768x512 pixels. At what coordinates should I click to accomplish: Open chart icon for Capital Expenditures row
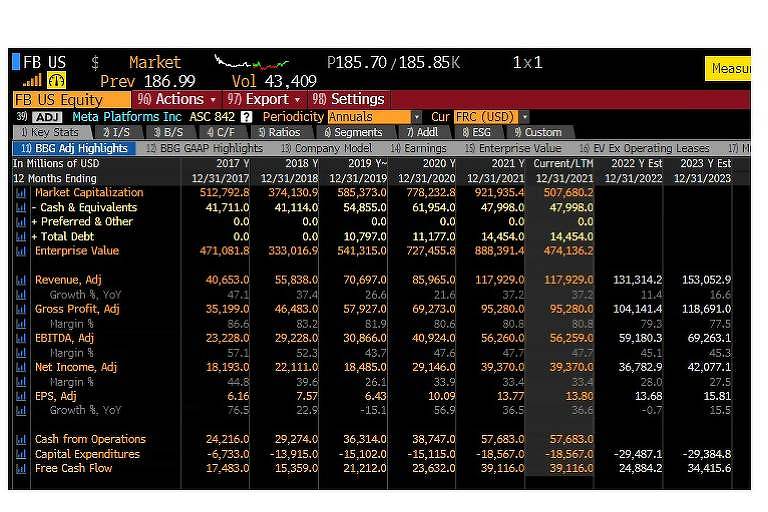[x=21, y=454]
